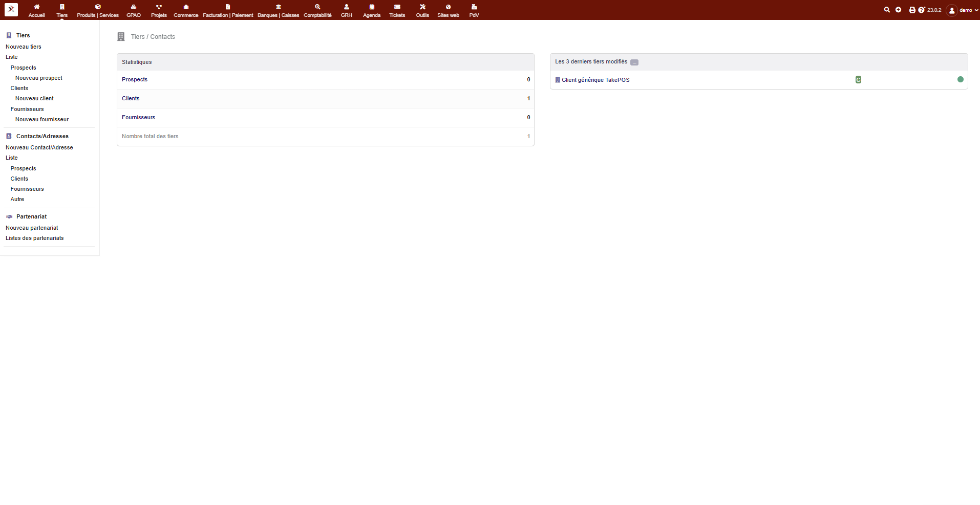The height and width of the screenshot is (505, 980).
Task: Click the Partenariat section heading
Action: point(31,216)
